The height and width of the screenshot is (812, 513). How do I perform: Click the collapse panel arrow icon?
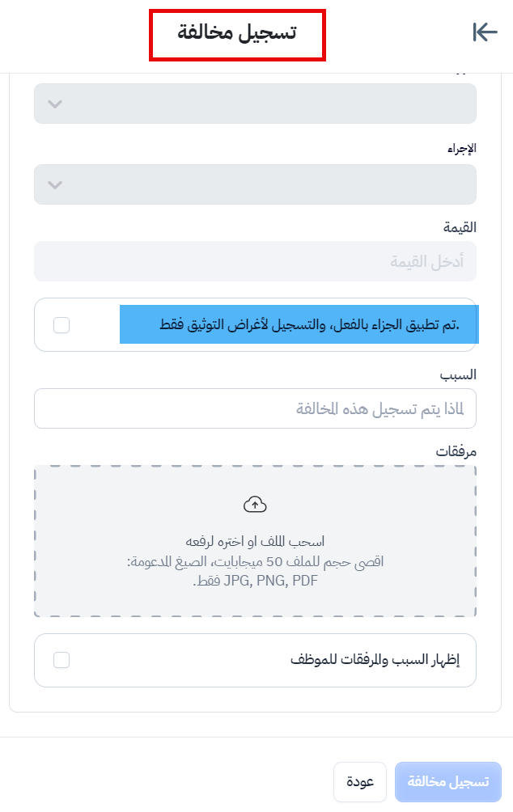point(484,32)
